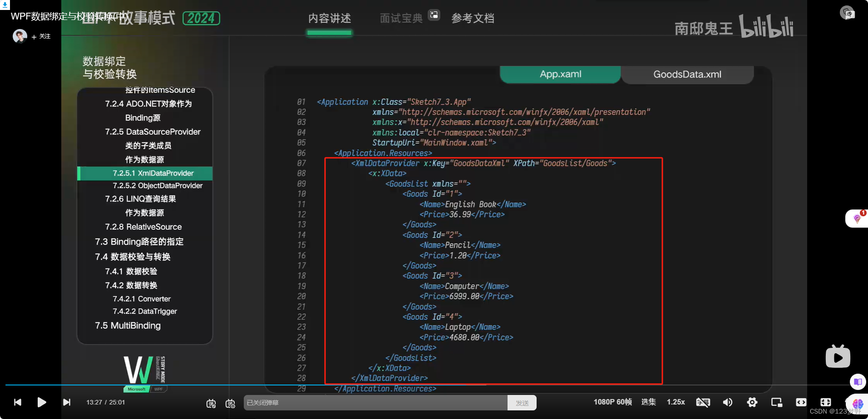Click the pop-out icon beside 面试宝典
Screen dimensions: 868x419
434,15
